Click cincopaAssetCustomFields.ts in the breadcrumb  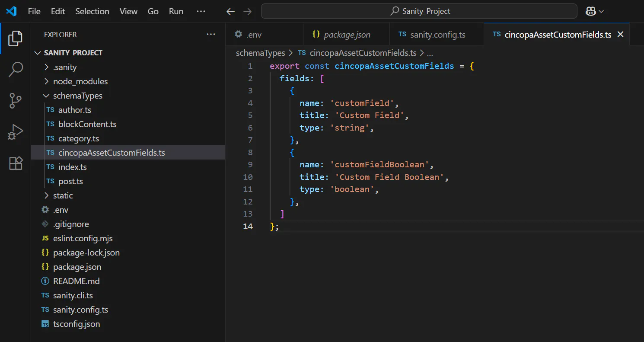363,53
